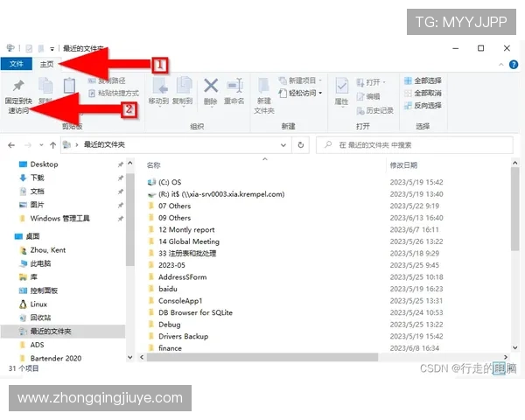
Task: Go up one level with up arrow
Action: (51, 143)
